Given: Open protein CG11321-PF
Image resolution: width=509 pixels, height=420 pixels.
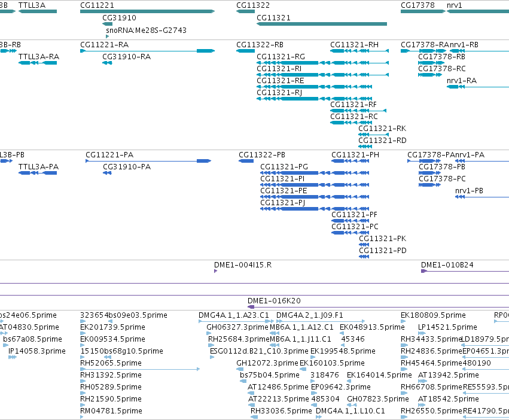Looking at the screenshot, I should click(x=354, y=215).
